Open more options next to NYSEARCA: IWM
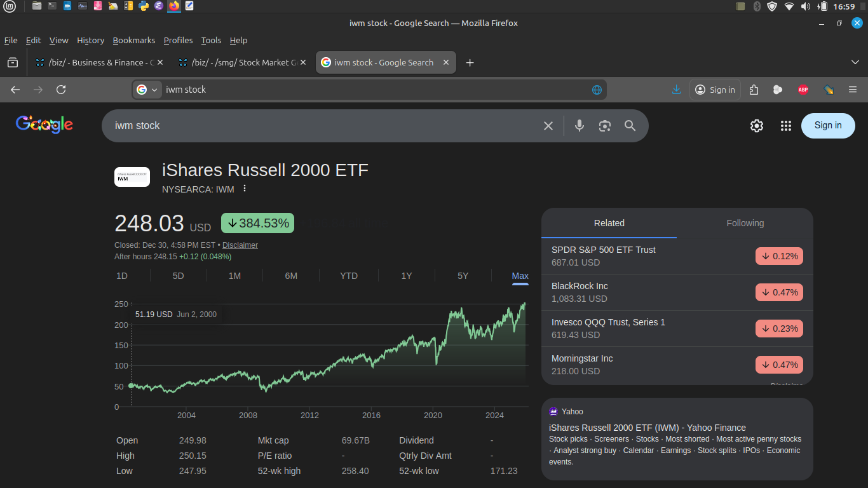 tap(245, 189)
